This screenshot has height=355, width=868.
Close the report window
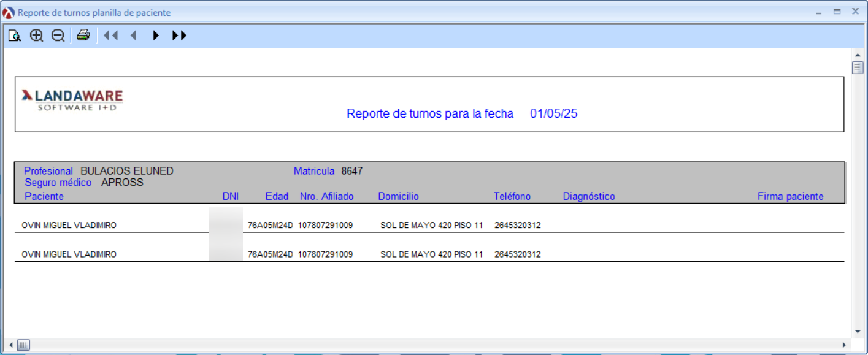point(855,12)
